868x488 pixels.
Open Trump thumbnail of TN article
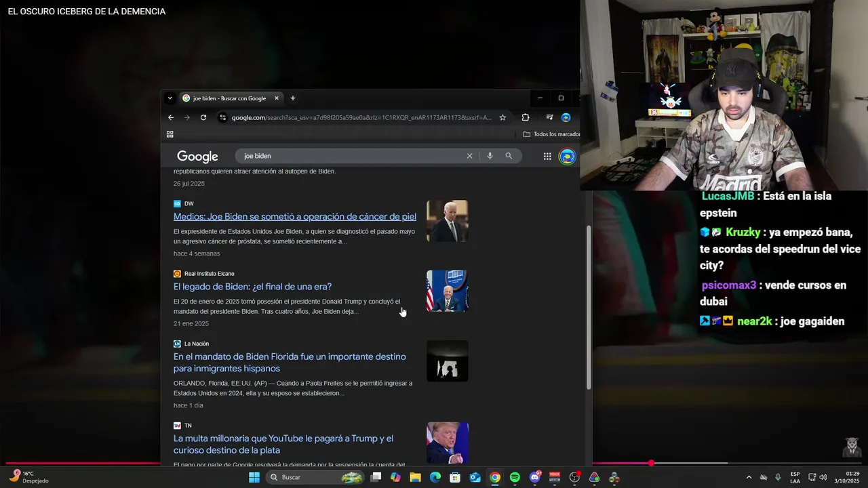click(448, 443)
